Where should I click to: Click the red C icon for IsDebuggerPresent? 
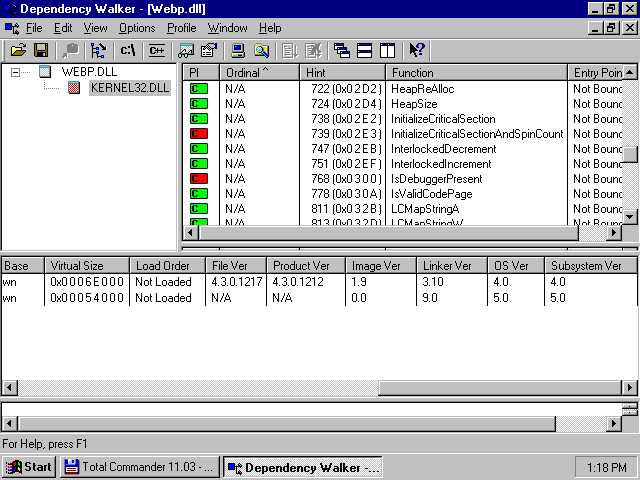199,179
